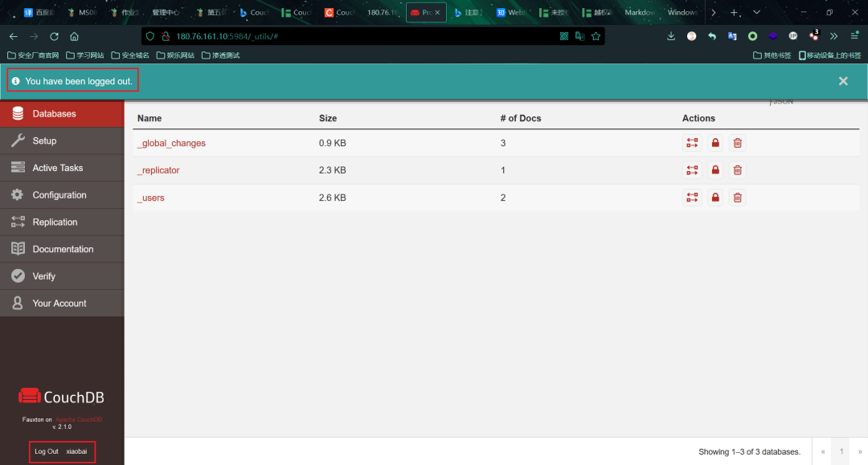Click the translate page icon in address bar

[579, 36]
